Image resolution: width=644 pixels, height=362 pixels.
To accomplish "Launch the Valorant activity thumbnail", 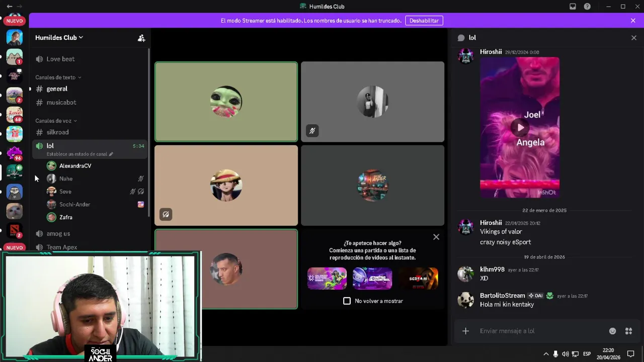I will [327, 279].
